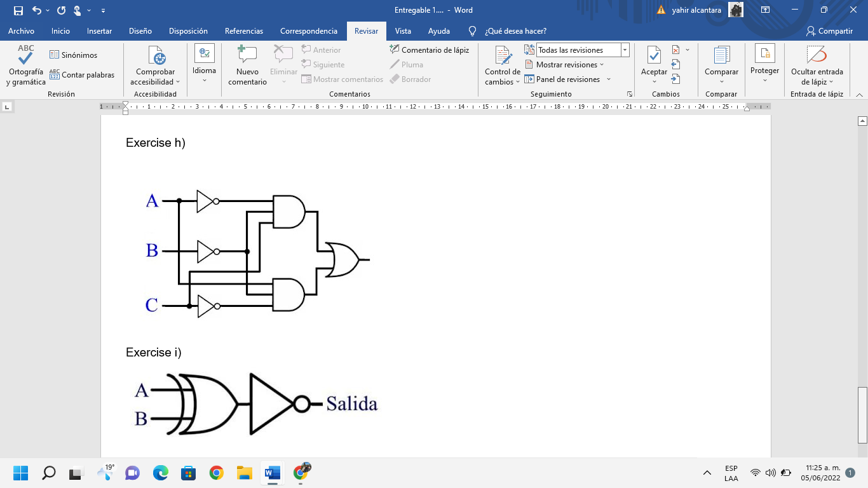Click the Undo arrow icon
The image size is (868, 488).
coord(37,10)
